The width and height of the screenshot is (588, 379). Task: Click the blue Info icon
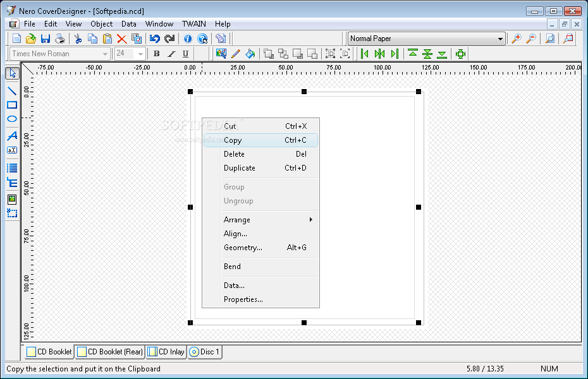coord(188,39)
